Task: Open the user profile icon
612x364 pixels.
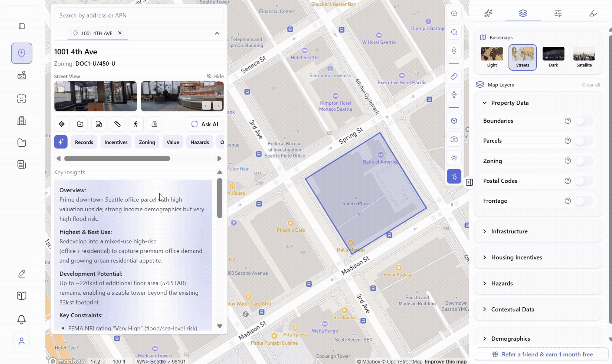Action: pos(22,341)
